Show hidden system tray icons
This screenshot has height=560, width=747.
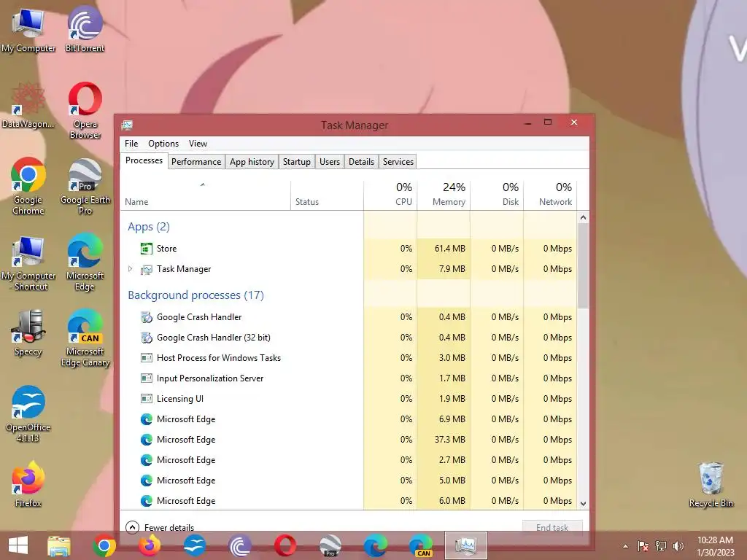coord(625,546)
